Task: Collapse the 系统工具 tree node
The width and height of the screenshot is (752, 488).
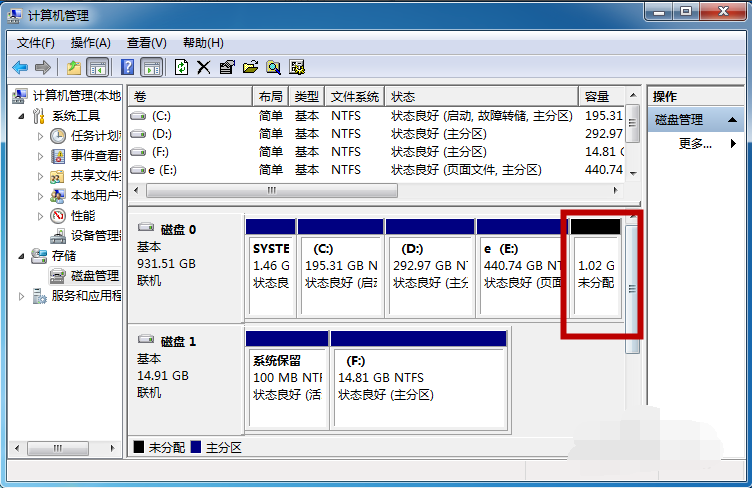Action: pos(25,116)
